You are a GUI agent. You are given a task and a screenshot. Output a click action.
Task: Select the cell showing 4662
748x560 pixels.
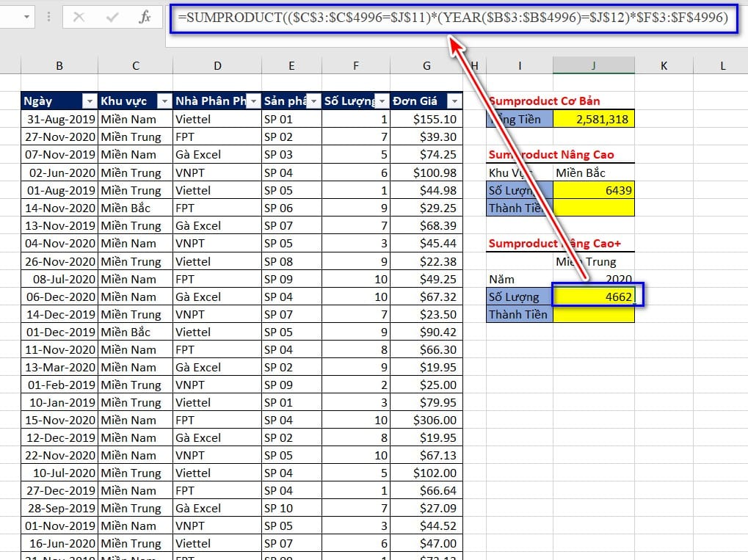click(594, 297)
